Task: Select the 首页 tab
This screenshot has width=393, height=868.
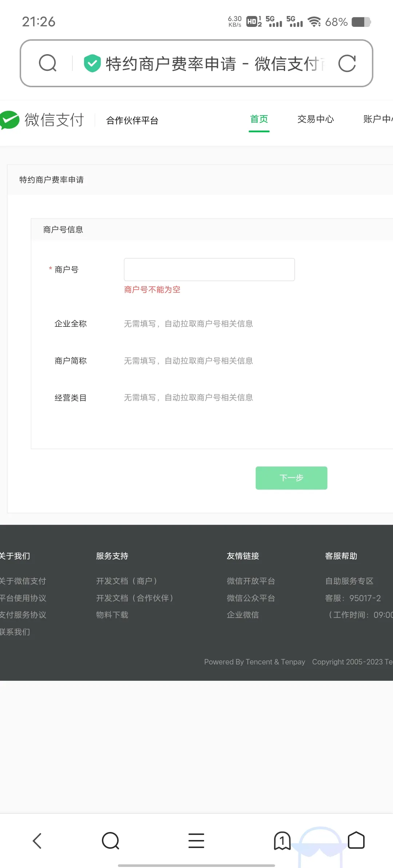Action: 259,119
